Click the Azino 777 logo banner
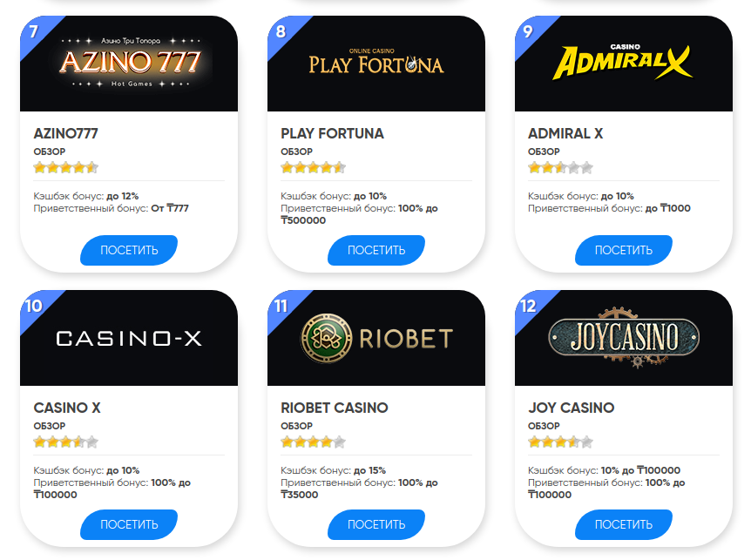 pyautogui.click(x=129, y=63)
